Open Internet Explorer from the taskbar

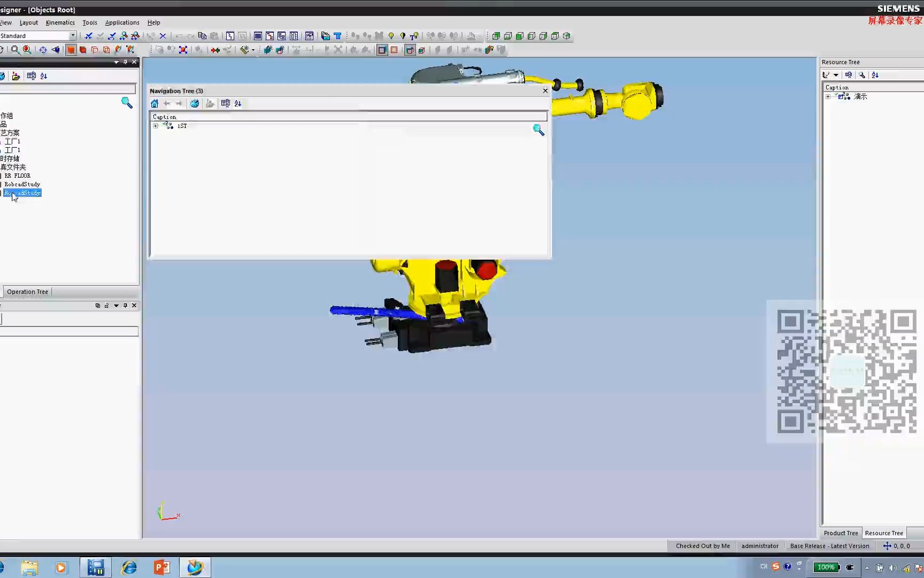(129, 567)
